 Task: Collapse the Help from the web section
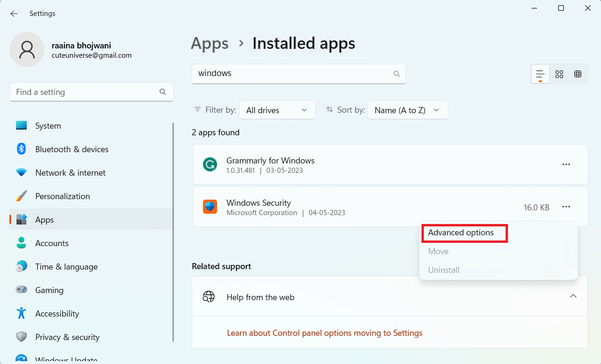tap(573, 296)
